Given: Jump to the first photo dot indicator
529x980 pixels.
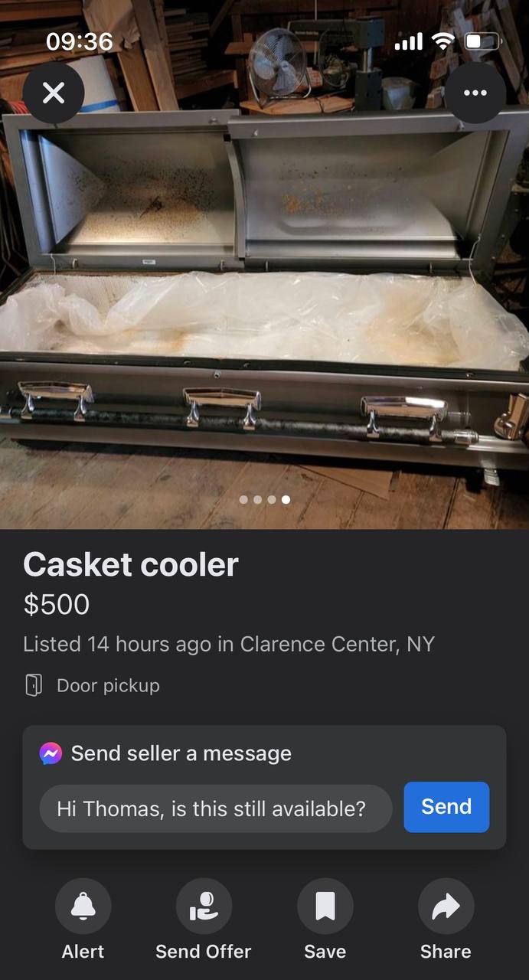Looking at the screenshot, I should tap(243, 499).
